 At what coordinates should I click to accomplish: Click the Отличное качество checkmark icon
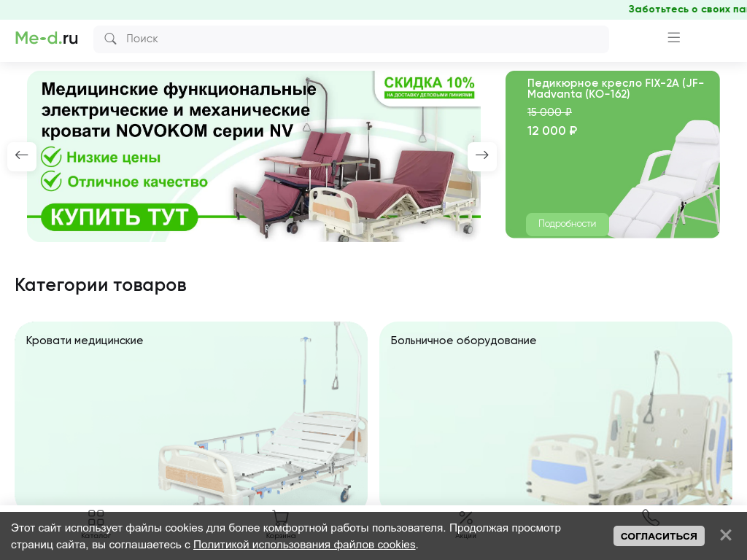(x=51, y=181)
